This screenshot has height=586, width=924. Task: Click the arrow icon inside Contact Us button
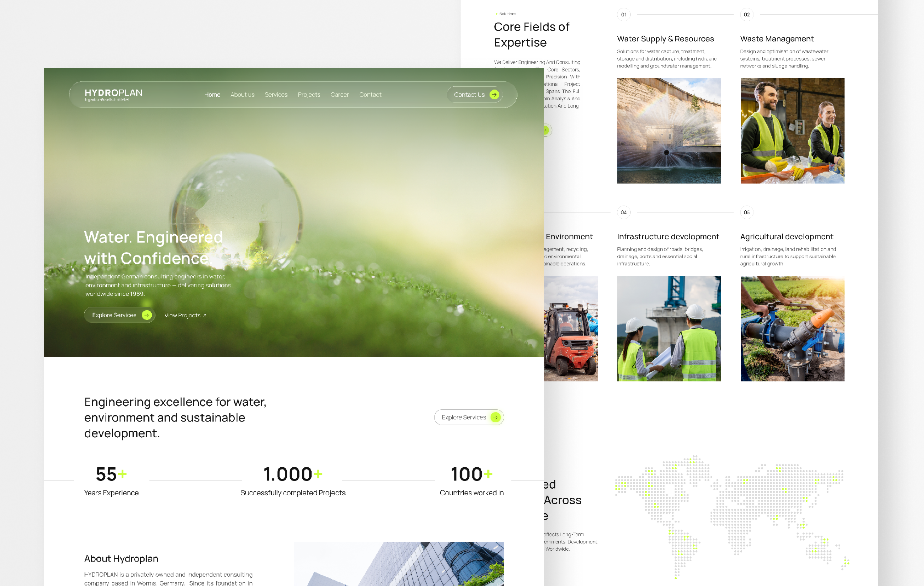[x=494, y=94]
